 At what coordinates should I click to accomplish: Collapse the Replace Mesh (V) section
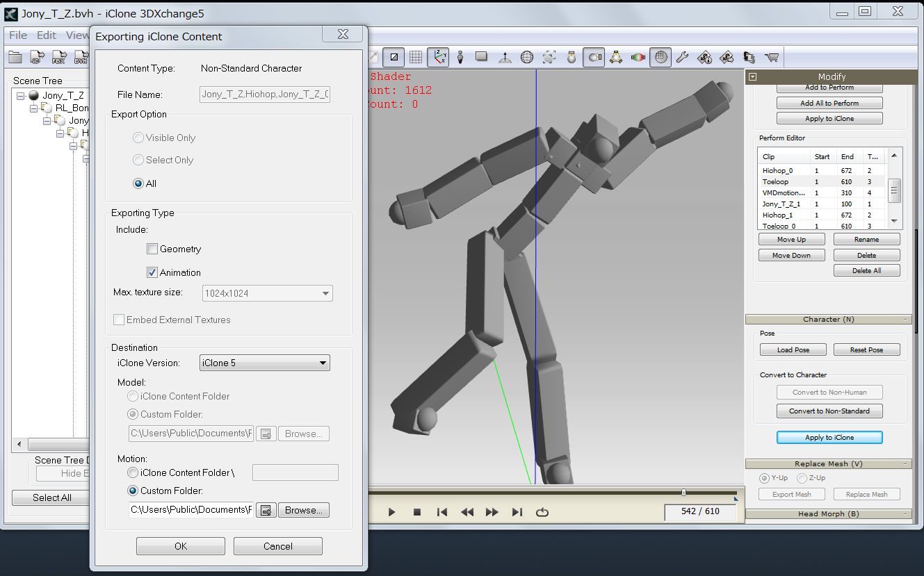(x=828, y=464)
